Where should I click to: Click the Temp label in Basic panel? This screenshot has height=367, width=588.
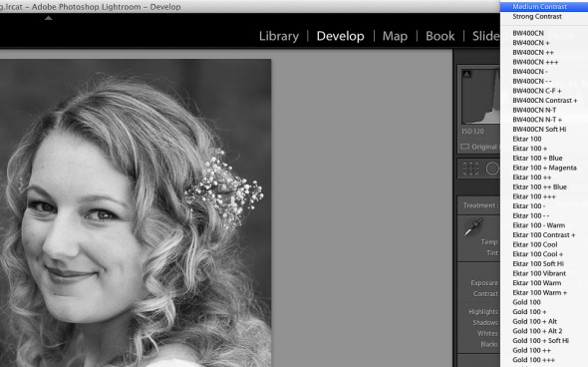489,242
